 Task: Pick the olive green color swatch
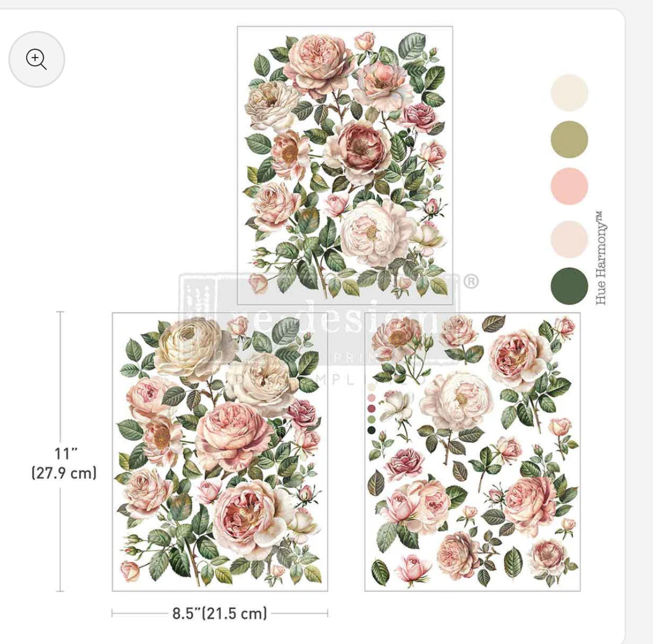pyautogui.click(x=569, y=139)
